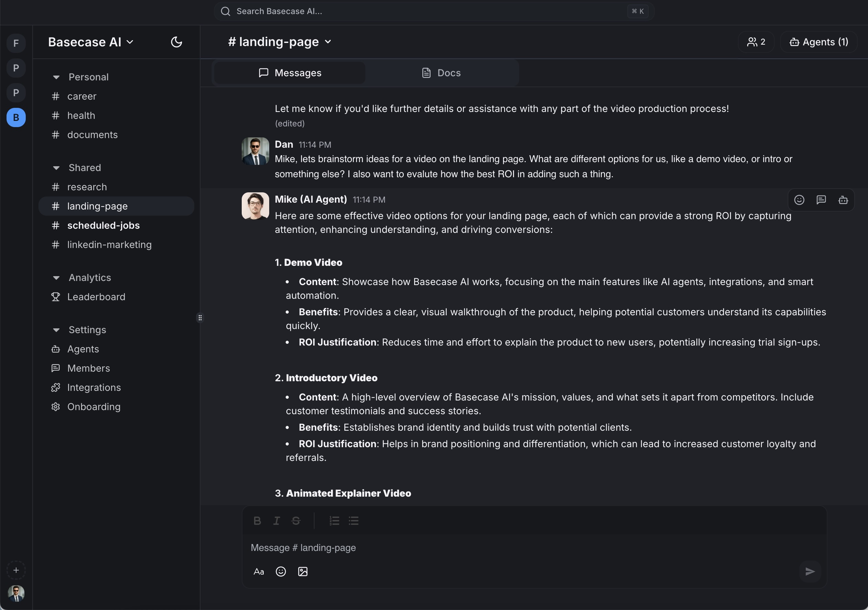Screen dimensions: 868x610
Task: Switch to workspace F
Action: click(16, 44)
